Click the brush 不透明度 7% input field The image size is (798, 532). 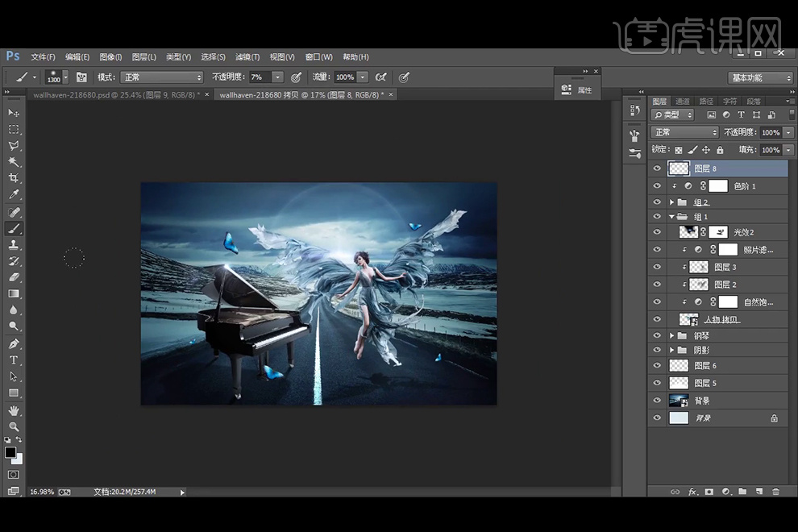pos(259,77)
